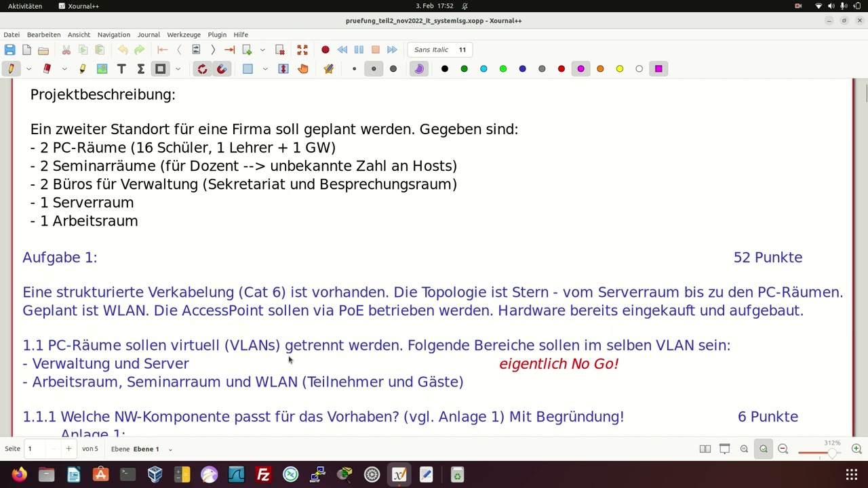
Task: Click the Undo arrow icon
Action: click(x=123, y=49)
